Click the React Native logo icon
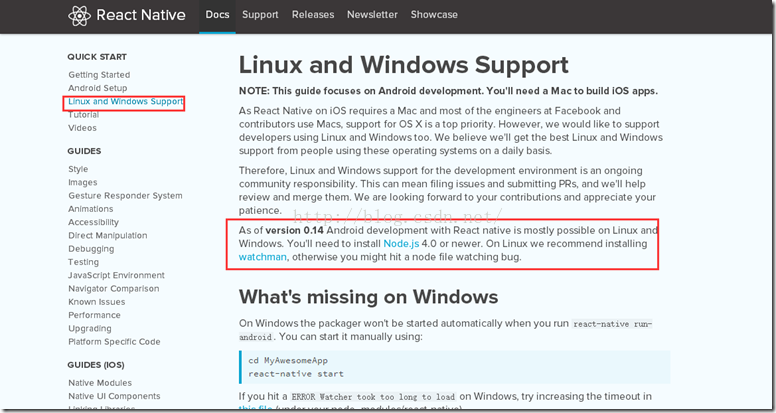Viewport: 776px width, 413px height. (x=79, y=15)
